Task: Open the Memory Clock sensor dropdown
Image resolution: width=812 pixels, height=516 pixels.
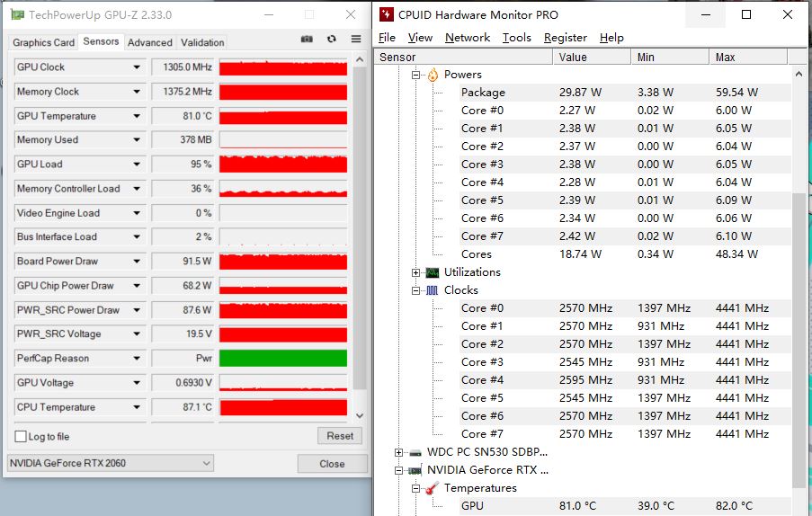Action: [137, 92]
